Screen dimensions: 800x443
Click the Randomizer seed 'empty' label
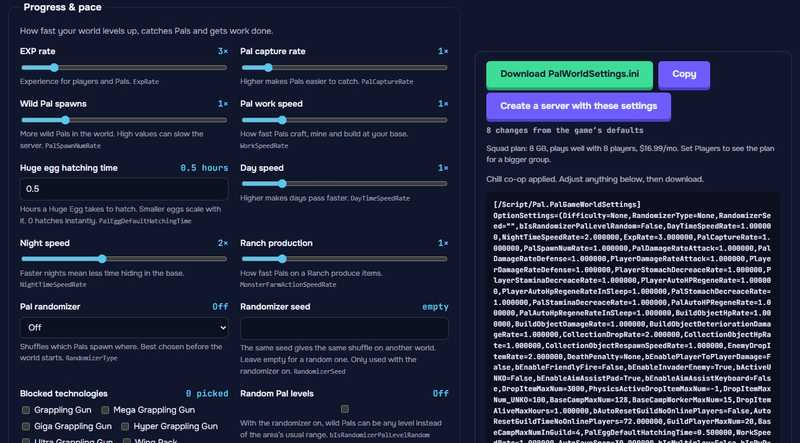435,307
